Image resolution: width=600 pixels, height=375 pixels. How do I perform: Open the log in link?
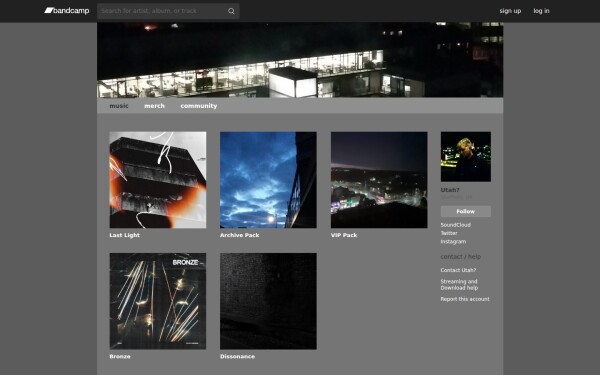(541, 11)
